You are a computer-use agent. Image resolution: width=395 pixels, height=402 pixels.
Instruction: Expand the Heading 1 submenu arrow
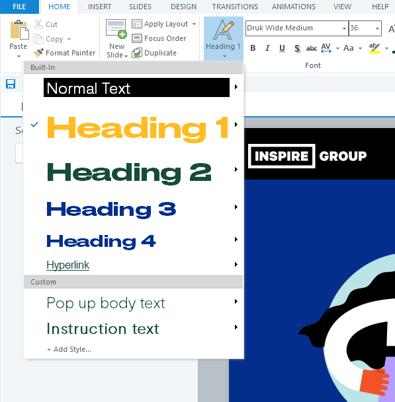tap(236, 125)
